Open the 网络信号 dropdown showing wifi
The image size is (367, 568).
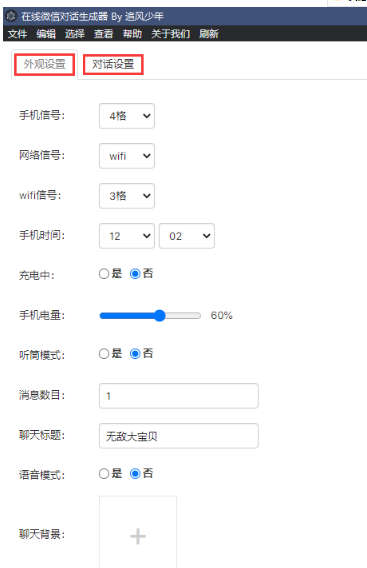[127, 156]
